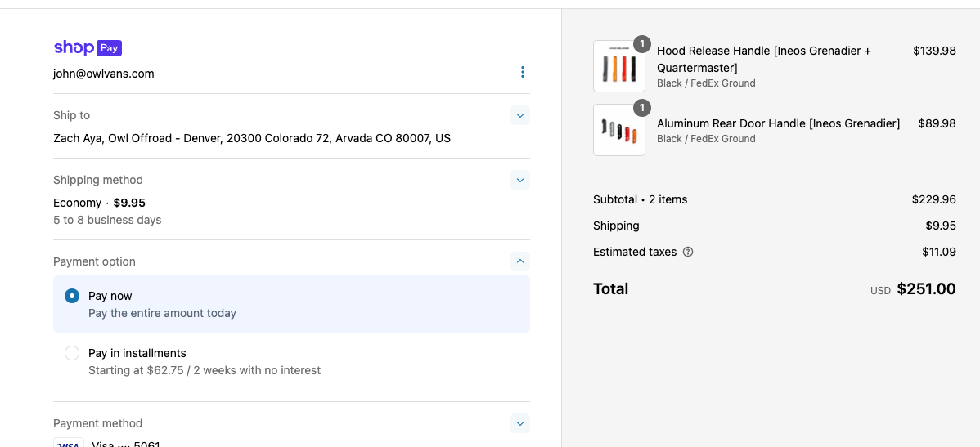Click the estimated taxes help icon
The height and width of the screenshot is (447, 980).
click(688, 253)
